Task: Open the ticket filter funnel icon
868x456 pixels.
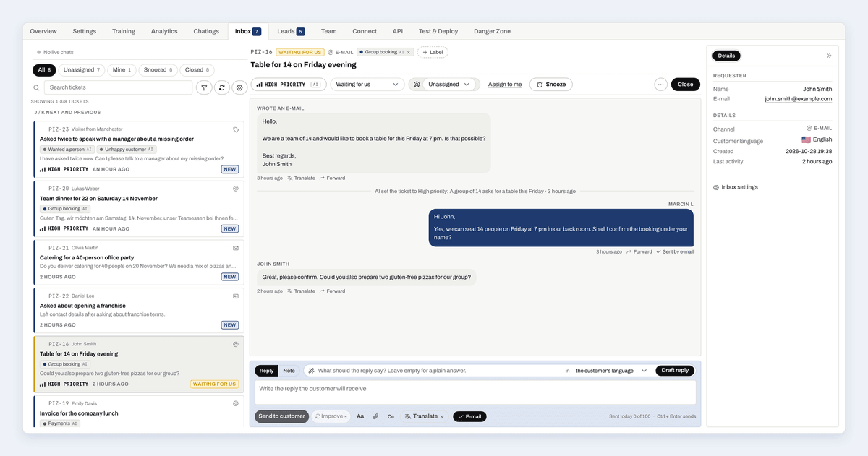Action: click(x=204, y=87)
